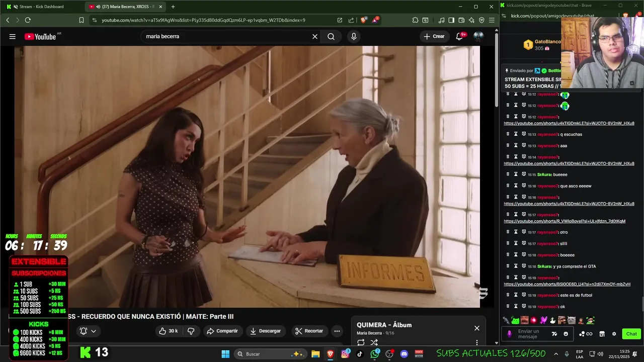
Task: Open Kick shop storefront icon
Action: pos(601,334)
